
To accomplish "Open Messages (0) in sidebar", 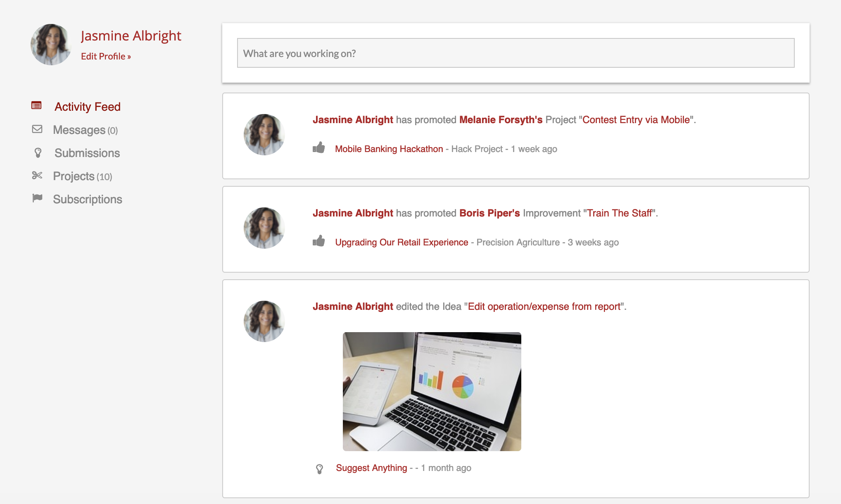I will click(86, 130).
